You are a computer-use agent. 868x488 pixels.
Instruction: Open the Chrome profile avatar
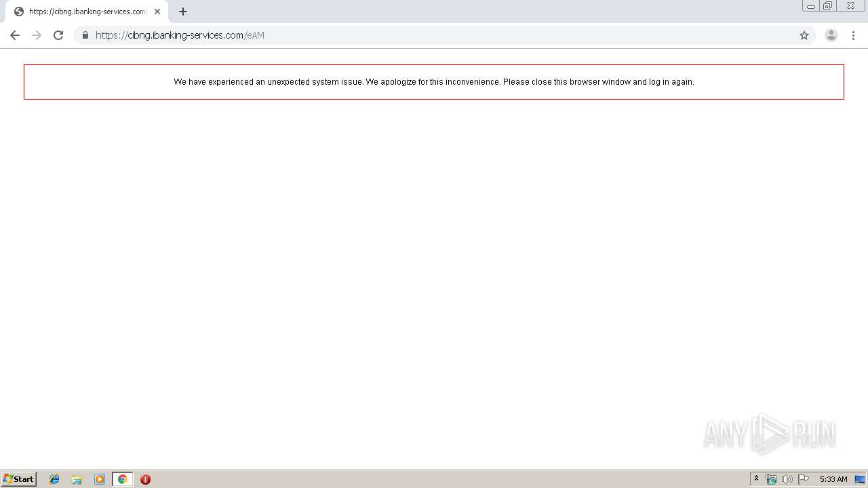[831, 35]
